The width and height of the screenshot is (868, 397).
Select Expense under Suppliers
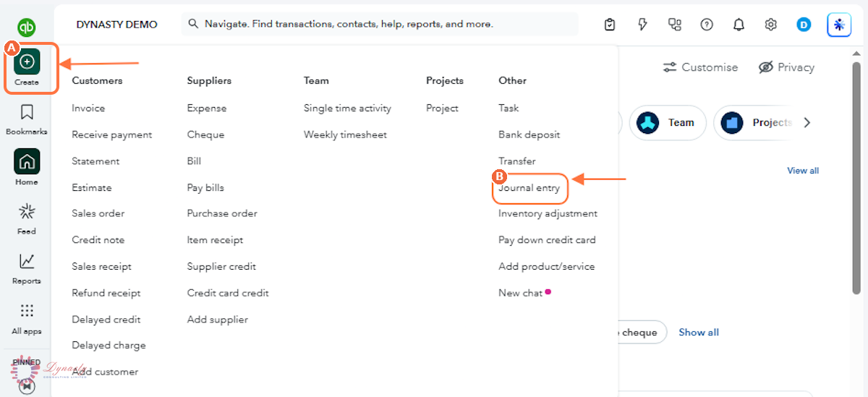point(207,108)
